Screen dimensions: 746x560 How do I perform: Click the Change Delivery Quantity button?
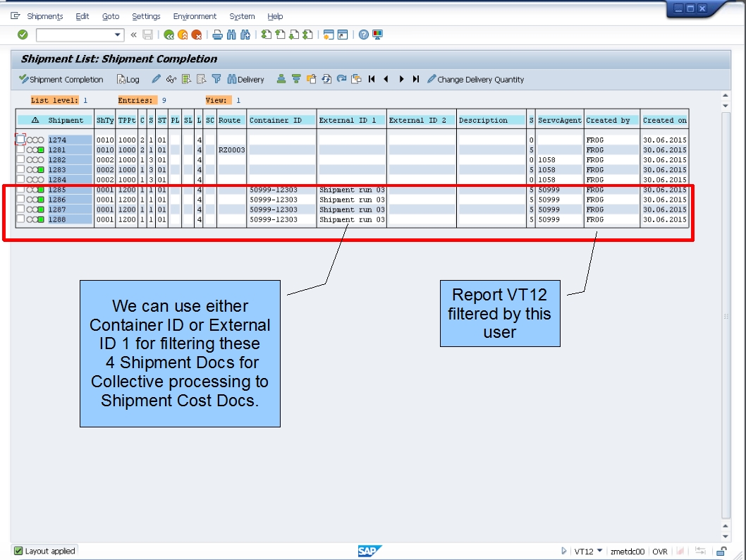[475, 79]
